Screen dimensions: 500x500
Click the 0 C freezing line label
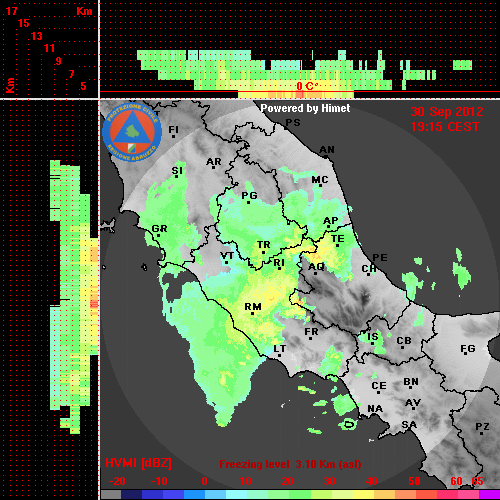[x=306, y=86]
